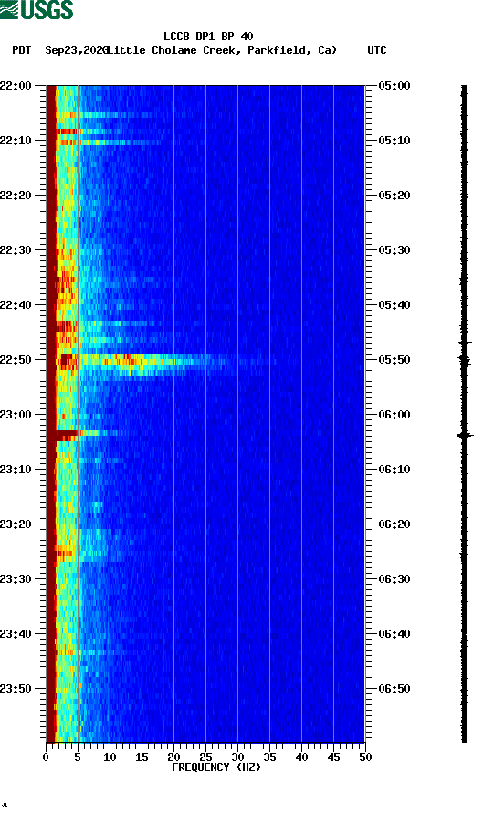
Task: Click the 45 Hz frequency tick label
Action: [x=333, y=757]
